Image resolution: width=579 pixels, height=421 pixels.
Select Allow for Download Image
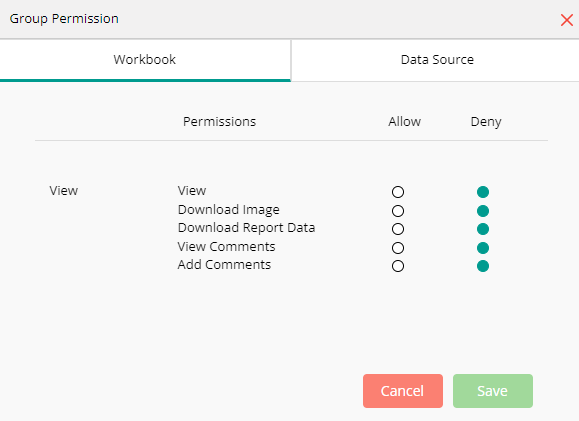pyautogui.click(x=398, y=211)
